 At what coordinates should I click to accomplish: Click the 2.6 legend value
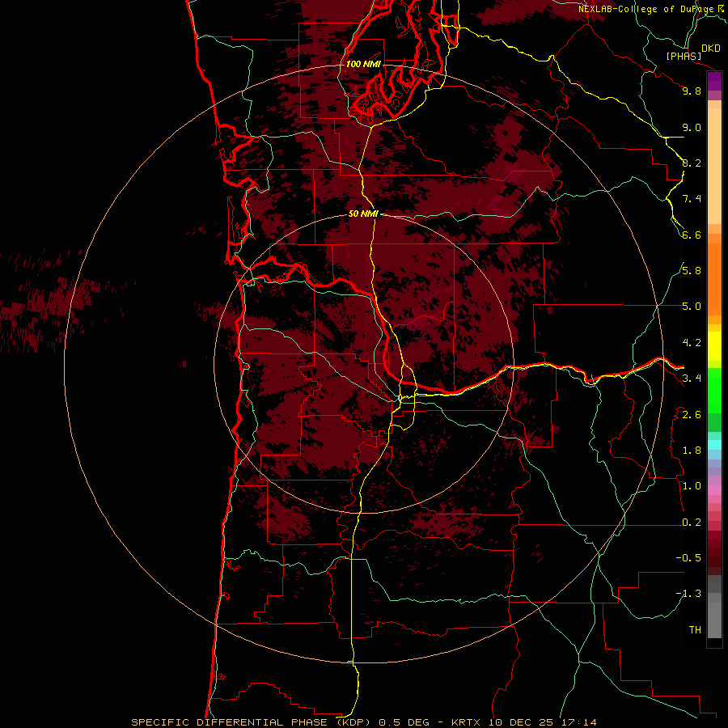tap(692, 415)
